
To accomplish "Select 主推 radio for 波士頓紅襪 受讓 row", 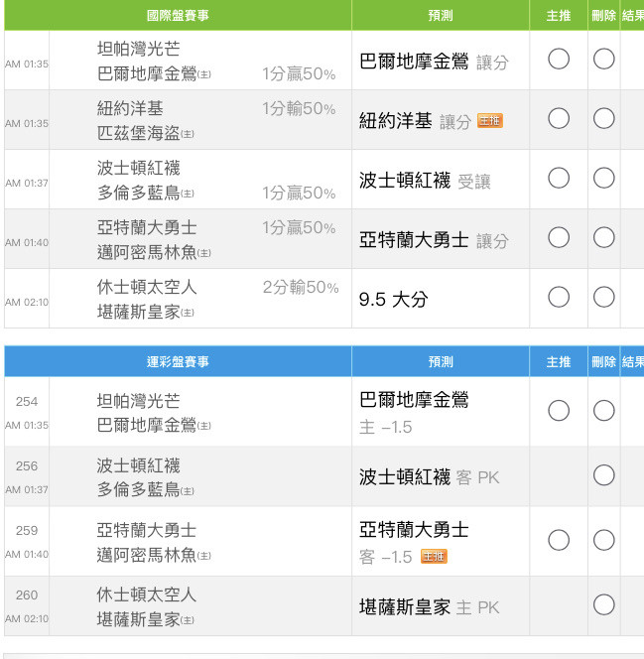I will [559, 179].
